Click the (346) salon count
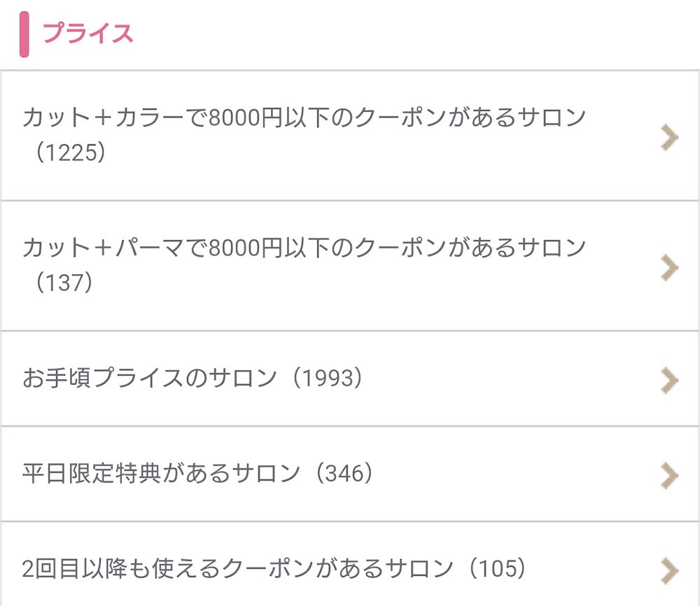 [344, 474]
